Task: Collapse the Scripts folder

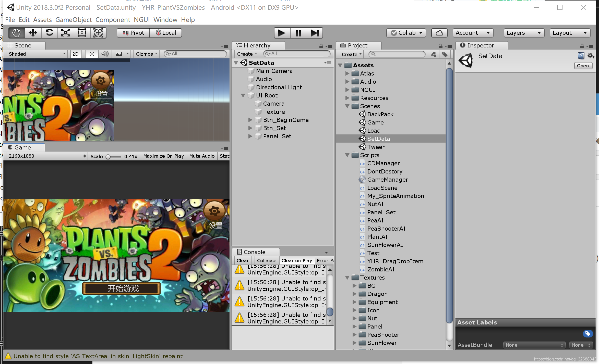Action: [x=347, y=155]
